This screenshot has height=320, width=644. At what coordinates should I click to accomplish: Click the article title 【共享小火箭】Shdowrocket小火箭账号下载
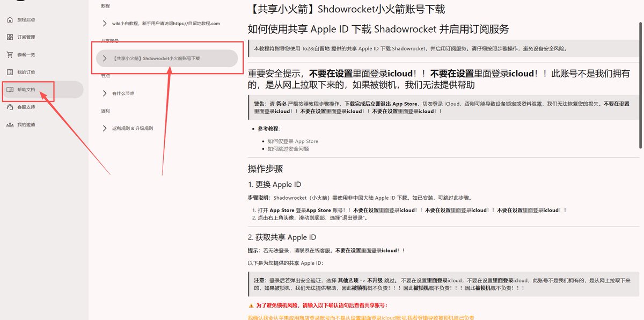[x=347, y=9]
